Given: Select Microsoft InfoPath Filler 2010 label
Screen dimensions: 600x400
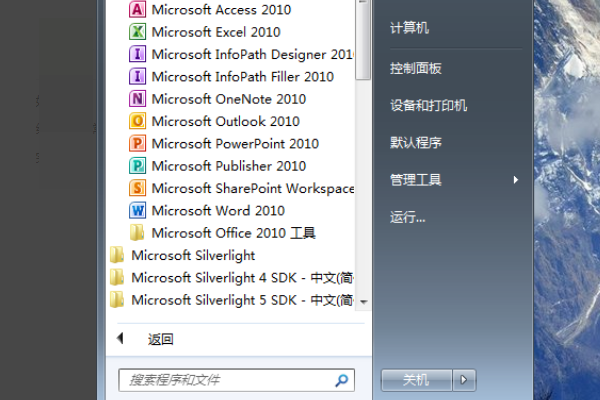Looking at the screenshot, I should pos(243,76).
